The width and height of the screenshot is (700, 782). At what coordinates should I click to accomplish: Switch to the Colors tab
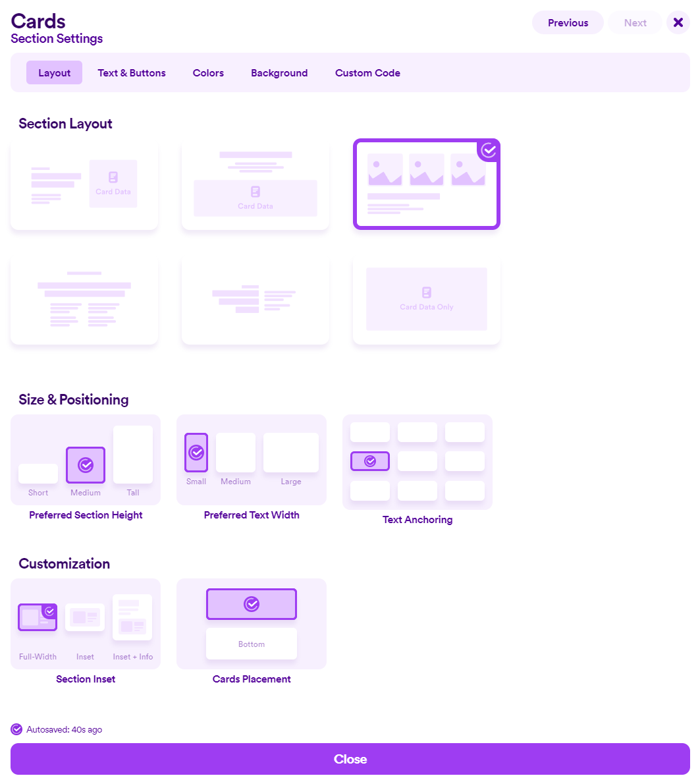[208, 72]
